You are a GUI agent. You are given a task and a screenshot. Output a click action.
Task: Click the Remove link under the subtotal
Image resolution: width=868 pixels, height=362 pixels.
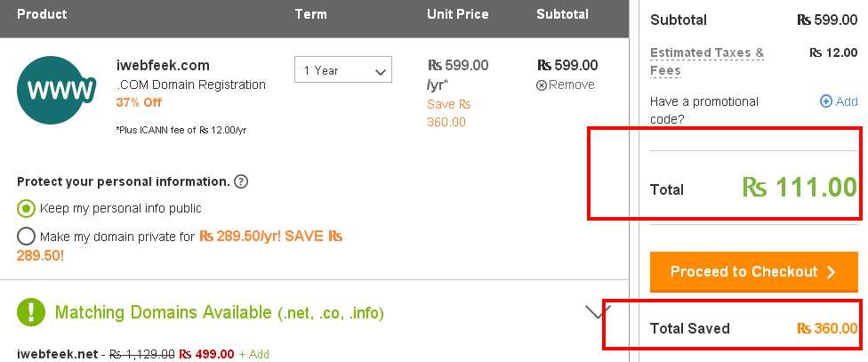[572, 85]
